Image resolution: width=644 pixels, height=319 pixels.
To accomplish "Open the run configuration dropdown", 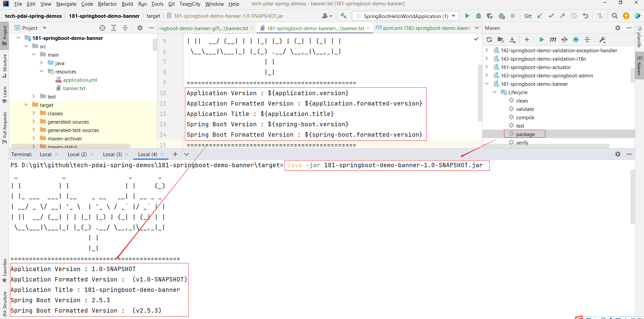I will (x=453, y=16).
